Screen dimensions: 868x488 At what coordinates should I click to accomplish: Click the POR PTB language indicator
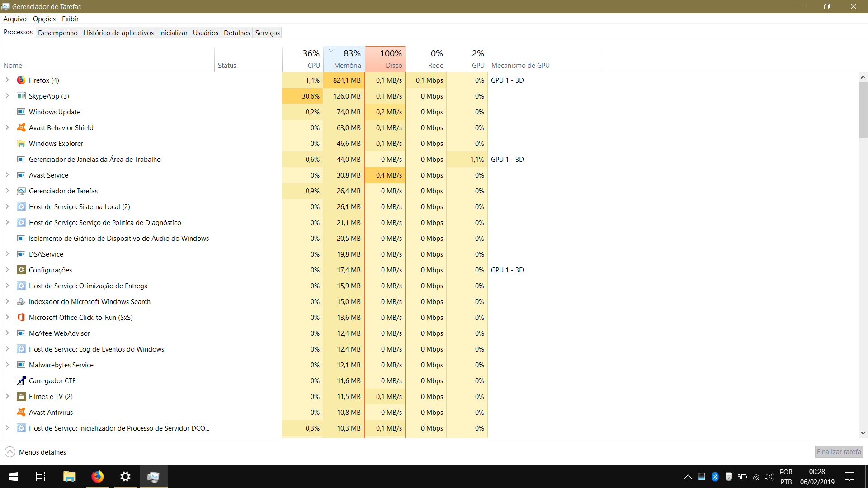click(x=786, y=477)
